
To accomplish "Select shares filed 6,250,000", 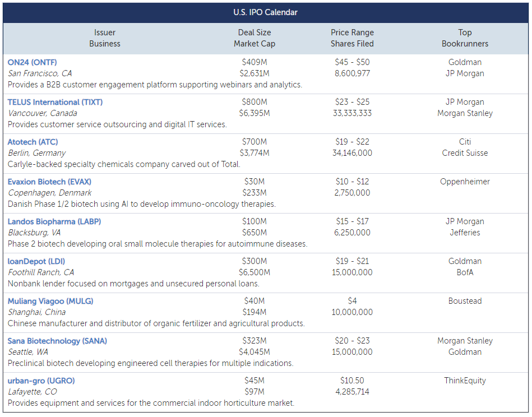I will (352, 233).
